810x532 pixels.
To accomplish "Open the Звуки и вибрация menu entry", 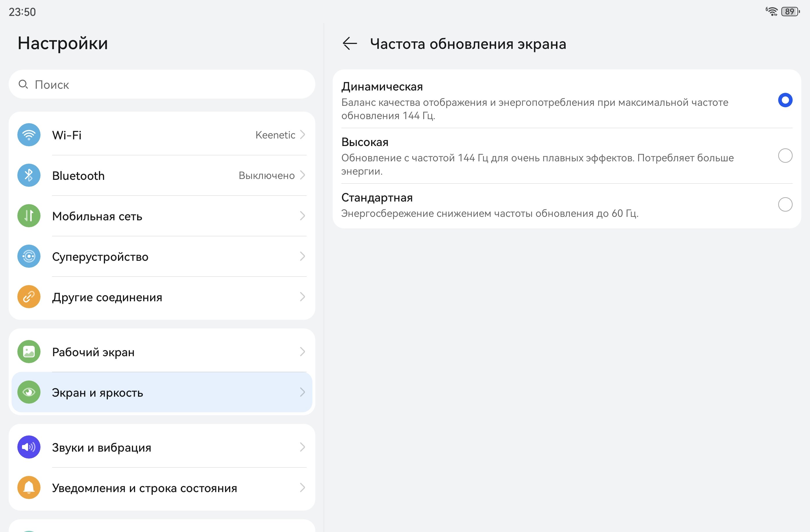I will pyautogui.click(x=102, y=447).
